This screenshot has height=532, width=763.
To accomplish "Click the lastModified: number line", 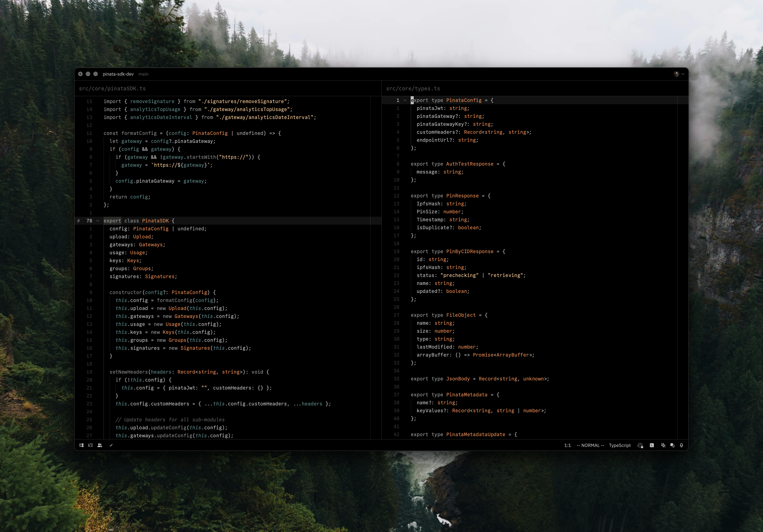I will [x=447, y=347].
